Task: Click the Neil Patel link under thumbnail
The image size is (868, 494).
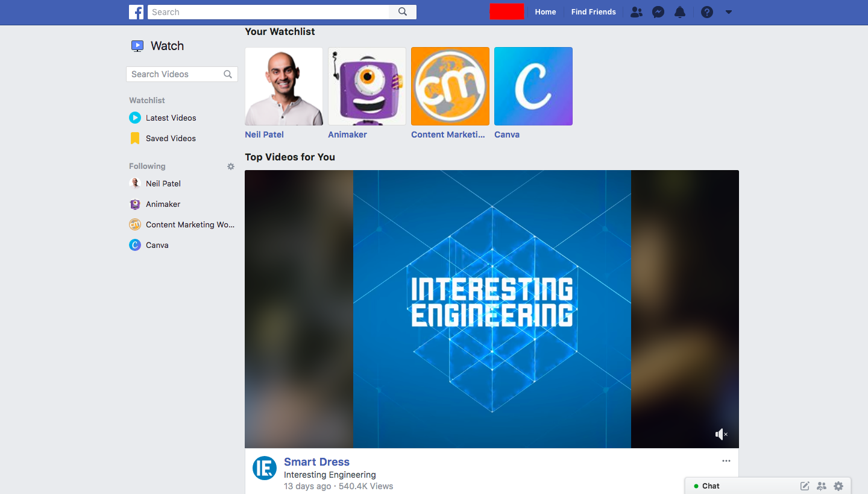Action: (x=264, y=135)
